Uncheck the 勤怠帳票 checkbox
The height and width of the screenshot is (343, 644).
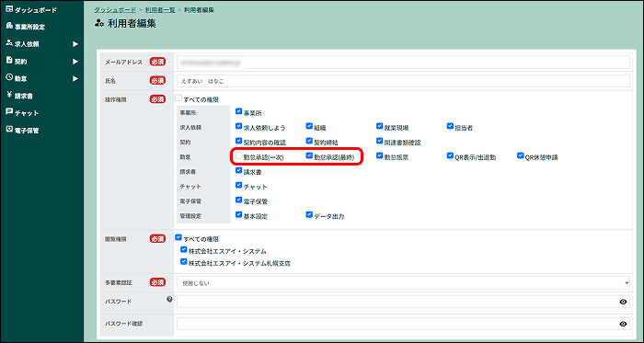point(379,155)
